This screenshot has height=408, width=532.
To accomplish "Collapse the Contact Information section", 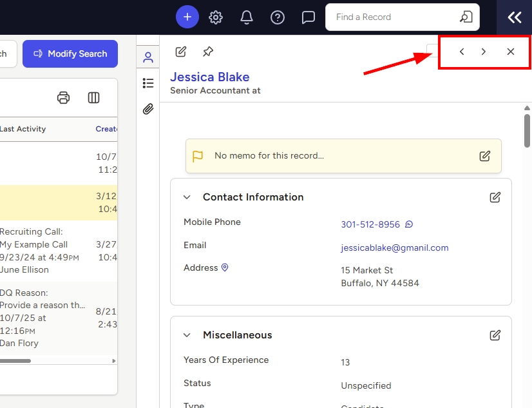I will point(187,197).
